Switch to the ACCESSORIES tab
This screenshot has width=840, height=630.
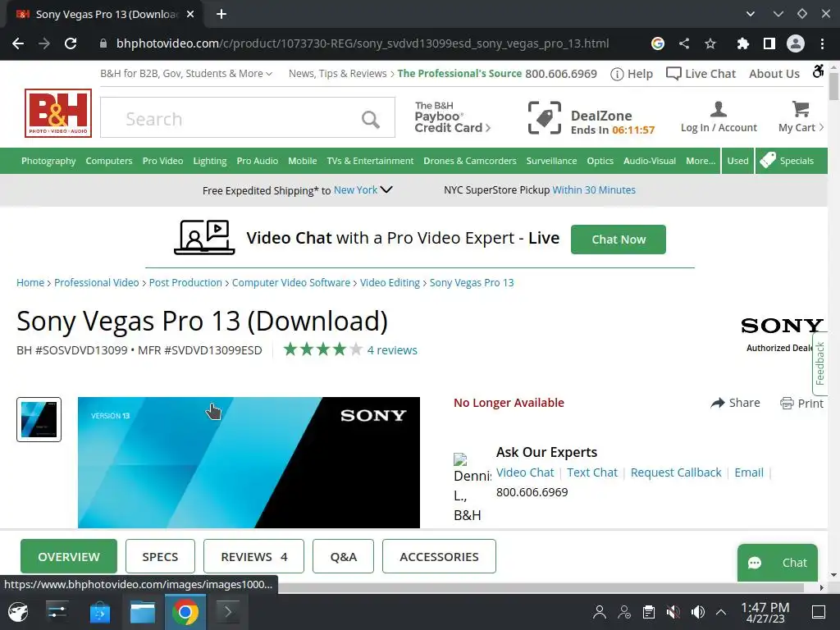440,557
